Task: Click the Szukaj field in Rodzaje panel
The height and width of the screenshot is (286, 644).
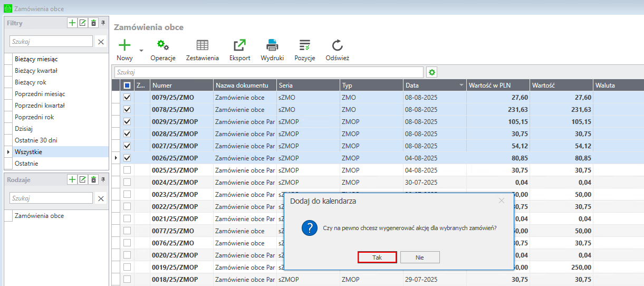Action: point(51,198)
